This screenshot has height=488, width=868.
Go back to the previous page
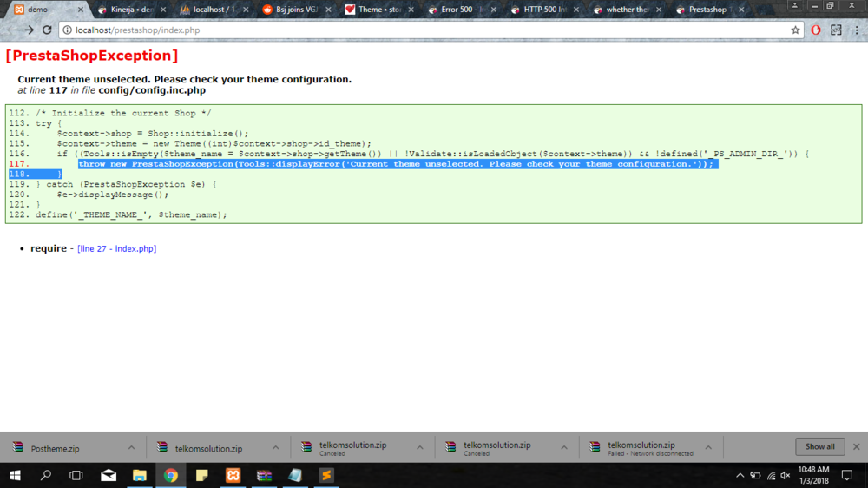[x=11, y=30]
